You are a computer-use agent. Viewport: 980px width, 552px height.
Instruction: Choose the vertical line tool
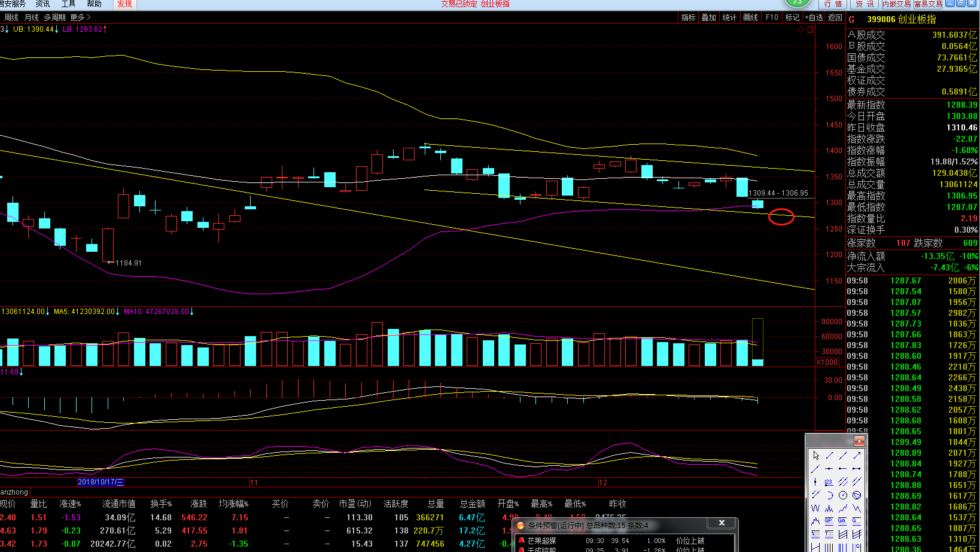[815, 481]
